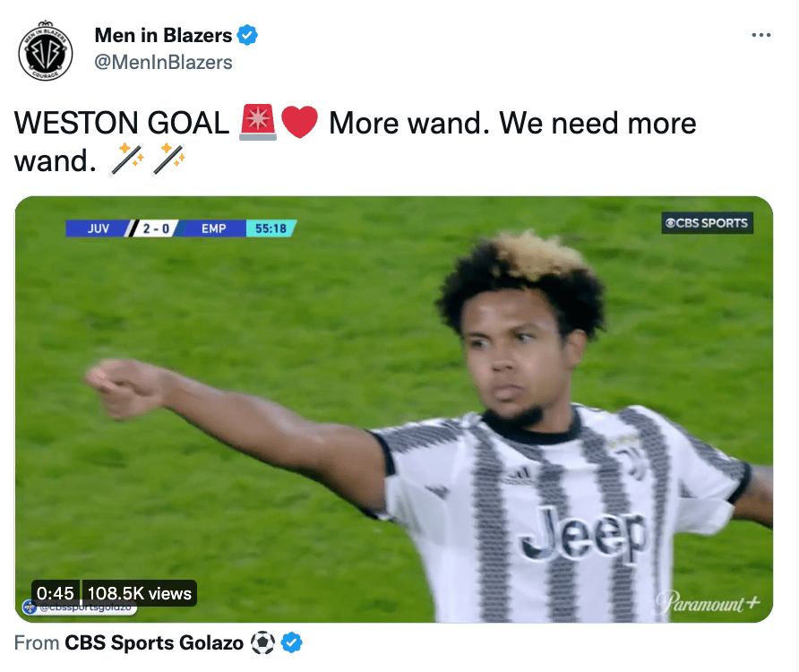Screen dimensions: 799x672
Task: Click the 0:45 video duration badge
Action: coord(55,593)
